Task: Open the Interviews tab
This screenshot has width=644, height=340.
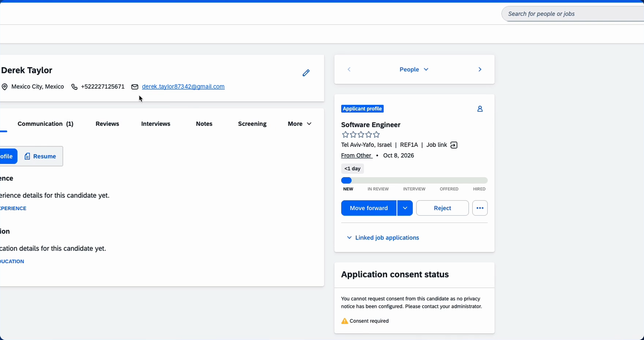Action: [156, 124]
